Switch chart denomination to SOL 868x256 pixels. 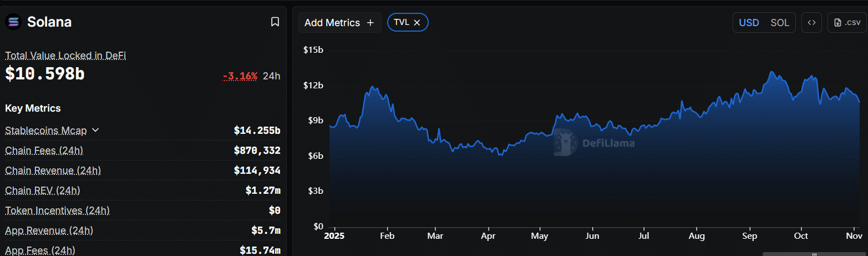pos(780,23)
